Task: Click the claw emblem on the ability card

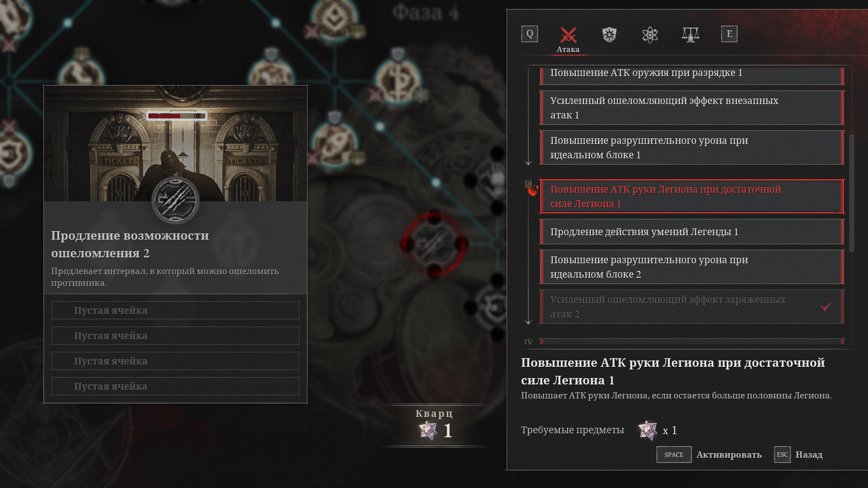Action: [x=175, y=200]
